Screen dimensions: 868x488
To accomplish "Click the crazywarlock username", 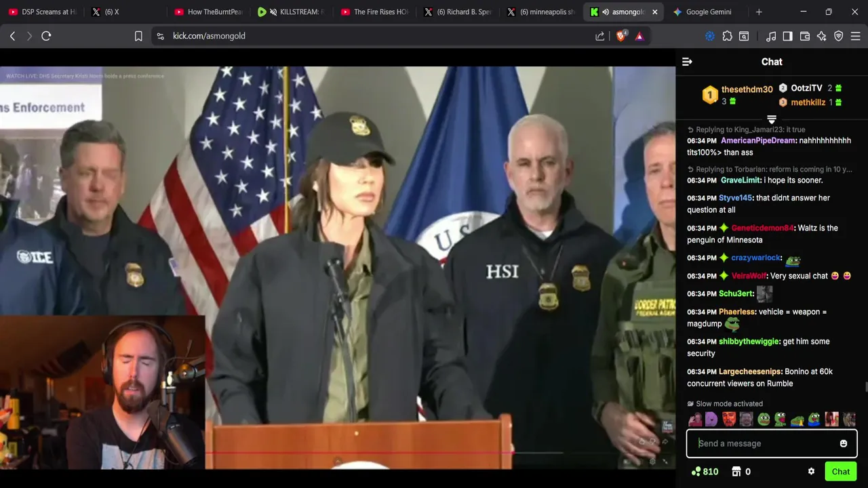I will pos(755,258).
